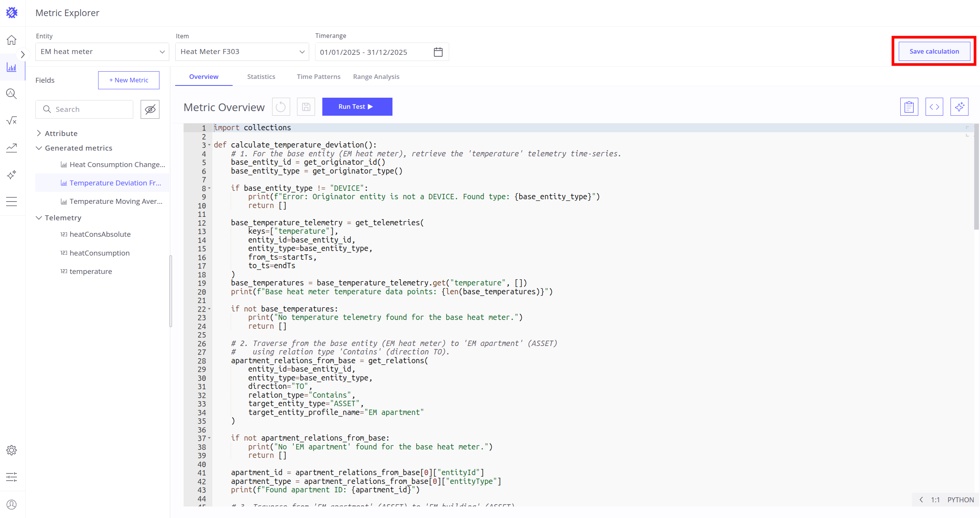Fold the code at line 3
The width and height of the screenshot is (980, 518).
click(209, 145)
